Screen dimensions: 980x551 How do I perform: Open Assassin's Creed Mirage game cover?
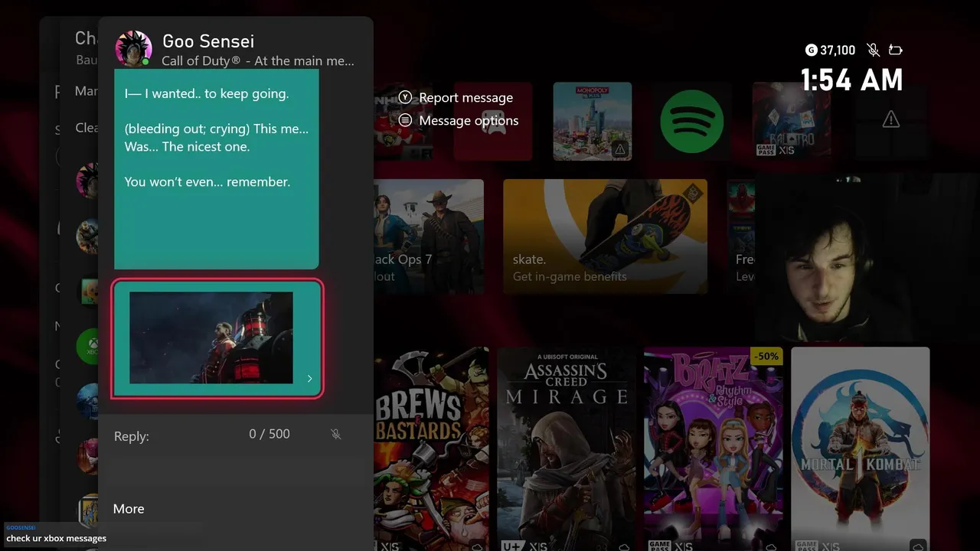click(x=567, y=448)
